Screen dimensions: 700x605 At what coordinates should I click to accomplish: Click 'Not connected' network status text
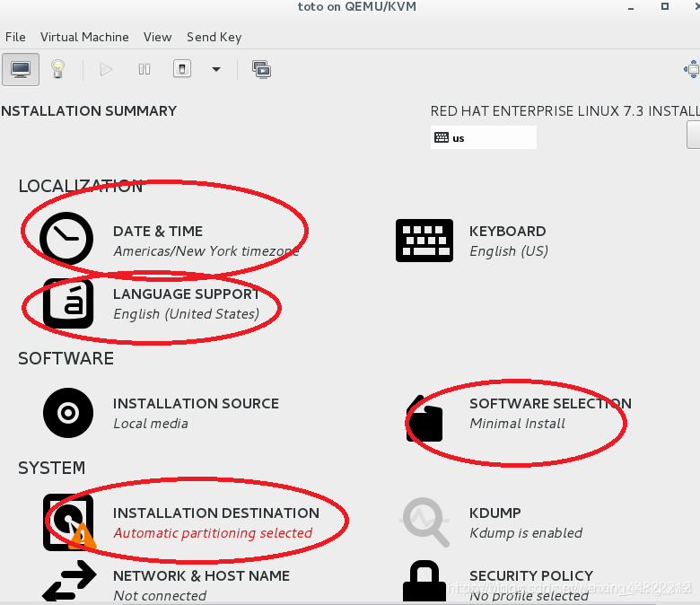pyautogui.click(x=160, y=596)
